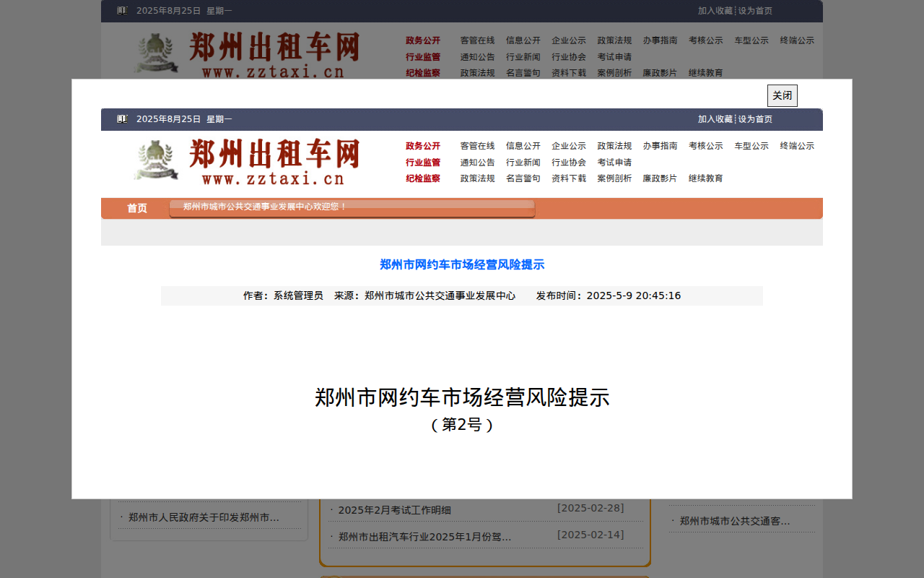This screenshot has width=924, height=578.
Task: Select 政务公开 in the dimmed background header
Action: coord(423,40)
